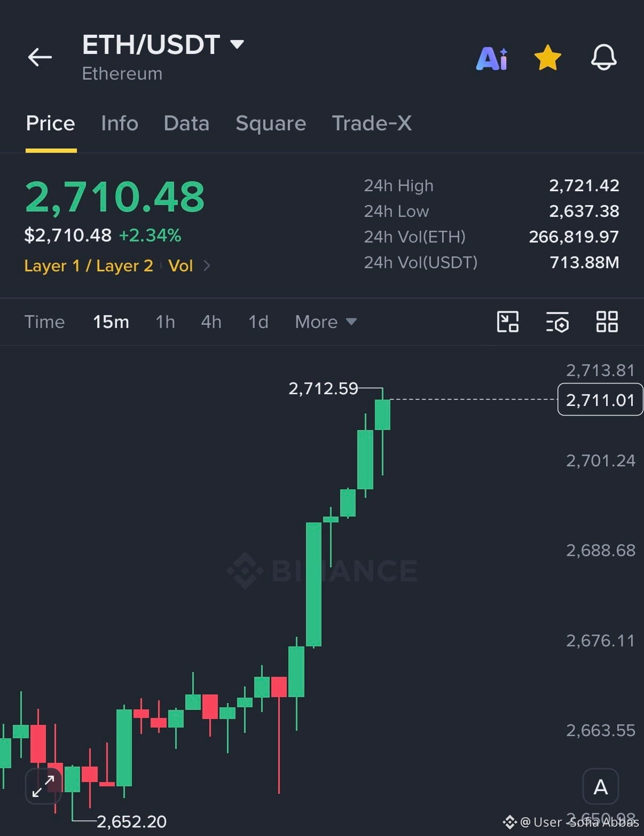
Task: Tap the back arrow icon
Action: point(40,57)
